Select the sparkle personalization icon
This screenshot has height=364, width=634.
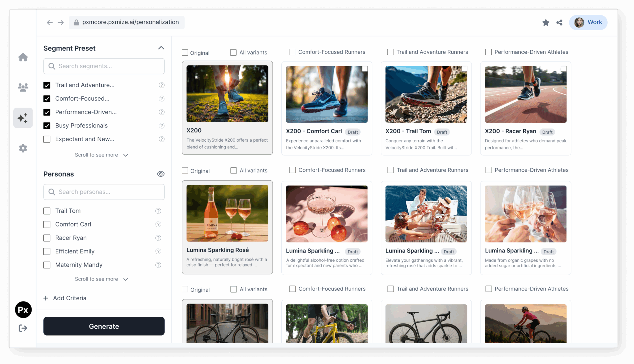[x=23, y=118]
